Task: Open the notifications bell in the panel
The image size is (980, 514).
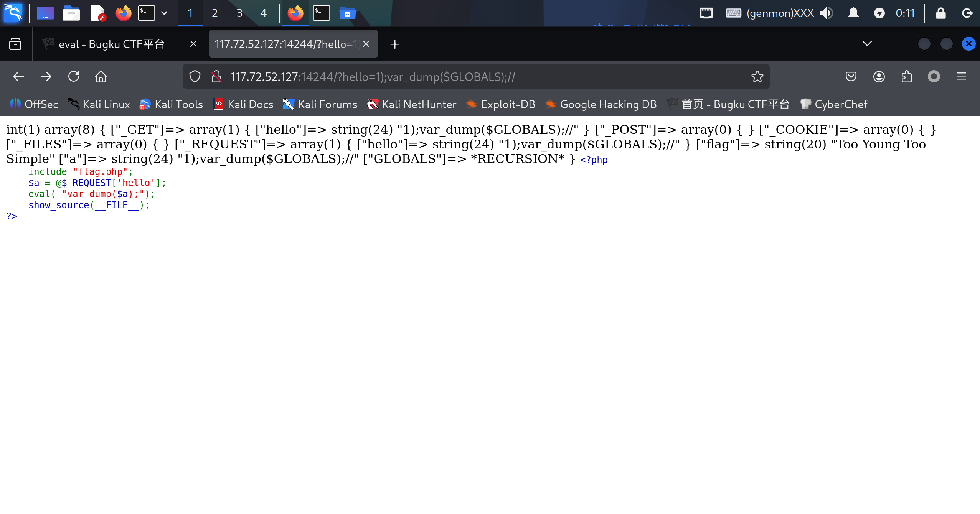Action: (x=853, y=13)
